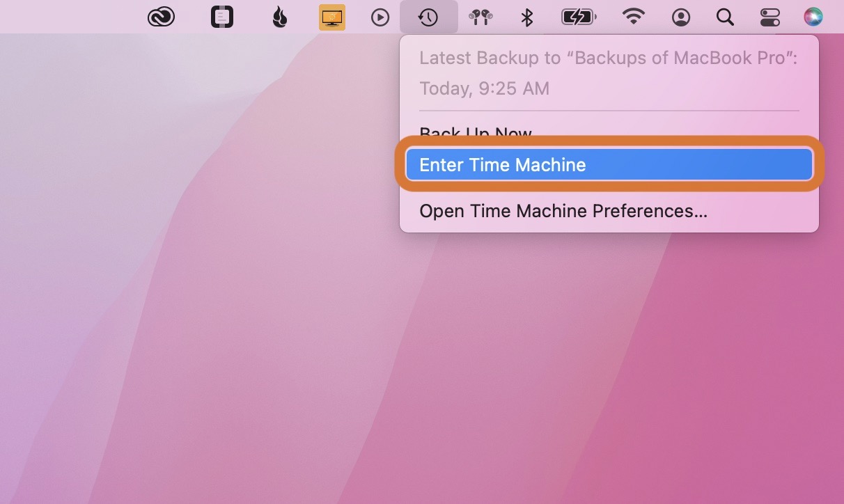Click the Latest Backup info line

609,58
